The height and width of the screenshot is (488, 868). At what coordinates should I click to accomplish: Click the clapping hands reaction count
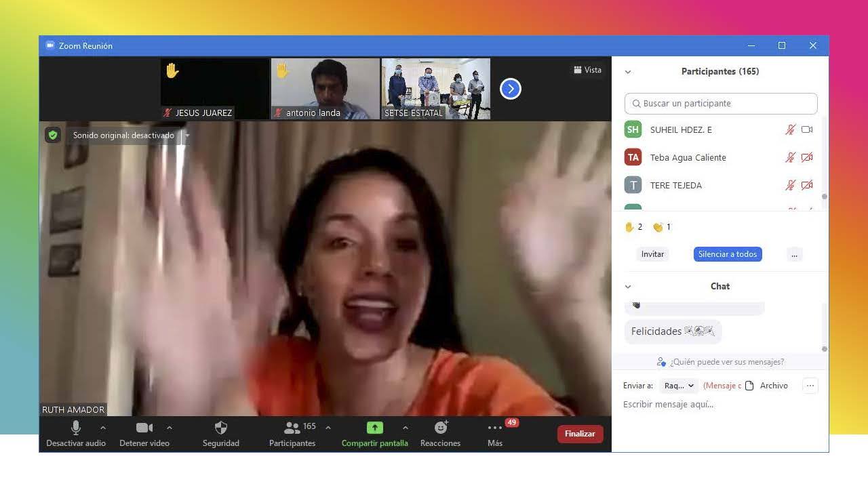(657, 227)
